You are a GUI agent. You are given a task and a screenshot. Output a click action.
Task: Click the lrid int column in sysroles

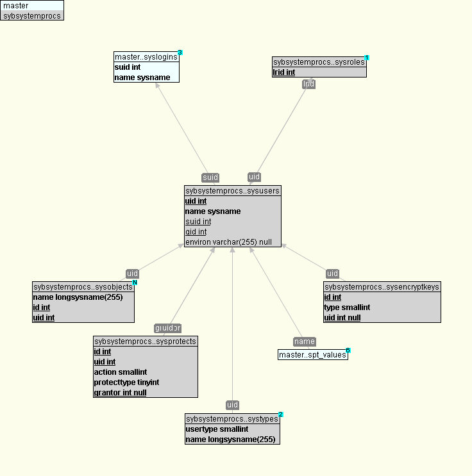284,72
